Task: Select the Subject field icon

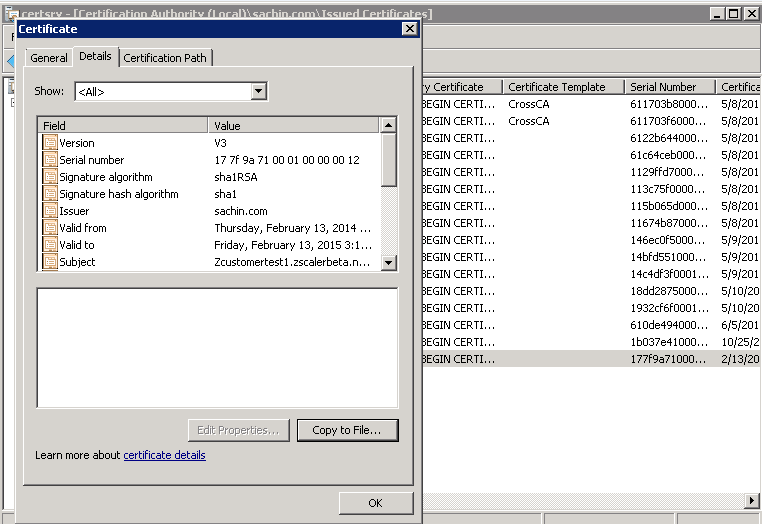Action: pos(50,262)
